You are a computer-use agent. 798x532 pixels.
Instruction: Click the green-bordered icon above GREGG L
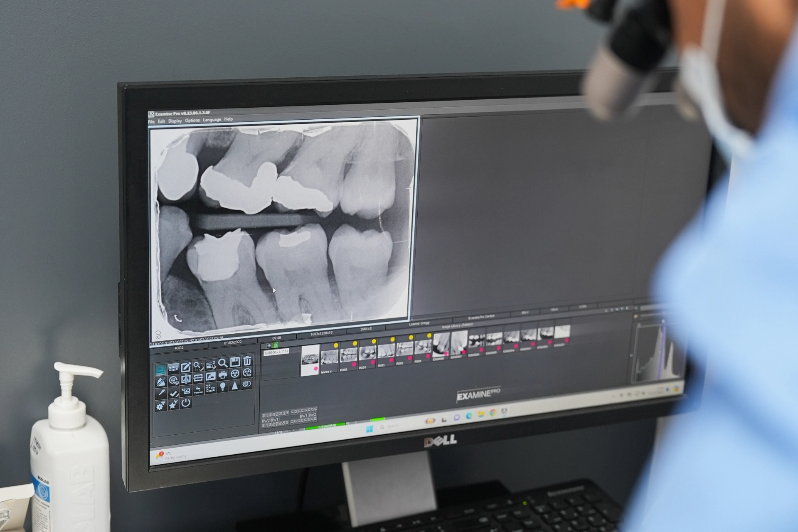click(x=275, y=345)
